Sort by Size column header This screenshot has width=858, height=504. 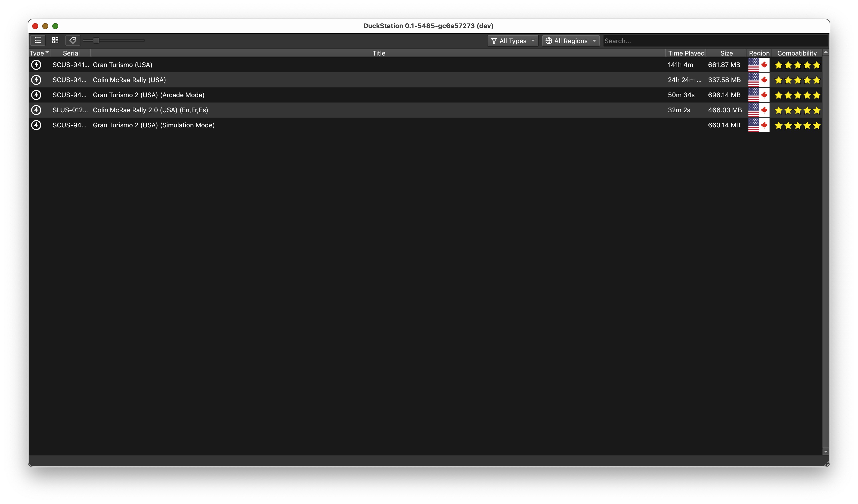[x=726, y=53]
